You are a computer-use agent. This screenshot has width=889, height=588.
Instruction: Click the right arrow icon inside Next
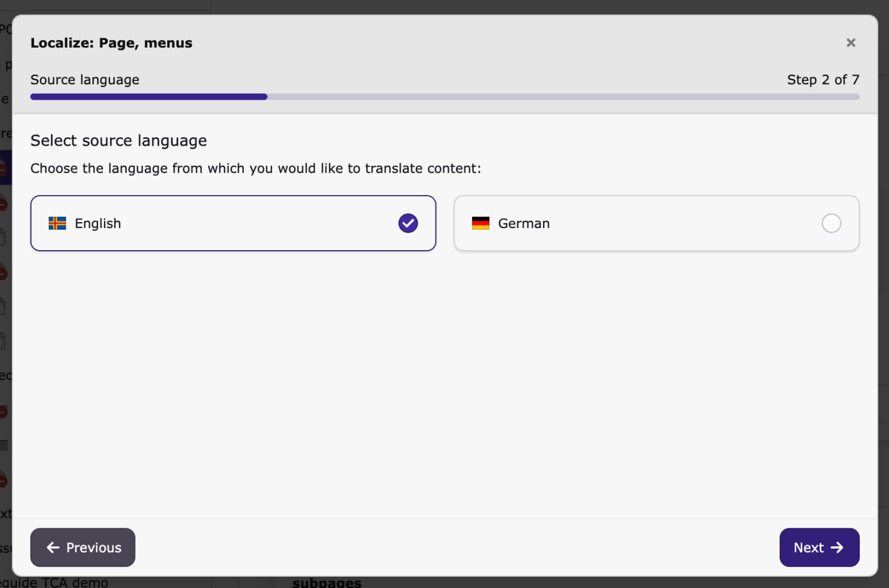tap(837, 547)
